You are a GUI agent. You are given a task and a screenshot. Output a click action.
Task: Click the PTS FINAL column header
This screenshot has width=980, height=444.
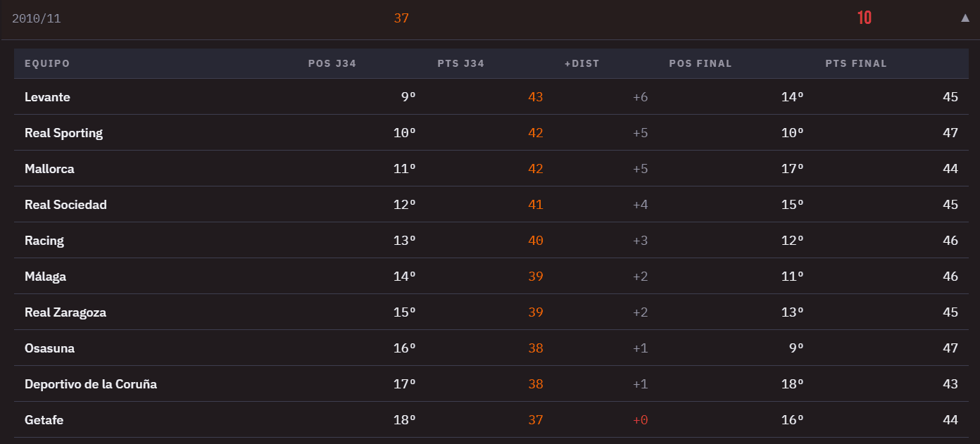[856, 63]
